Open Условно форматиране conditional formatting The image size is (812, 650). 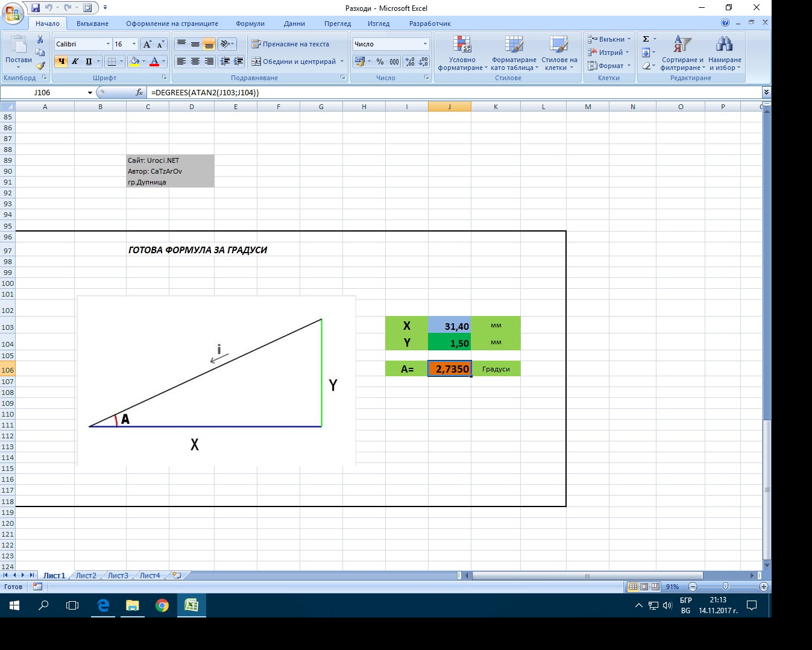(462, 53)
